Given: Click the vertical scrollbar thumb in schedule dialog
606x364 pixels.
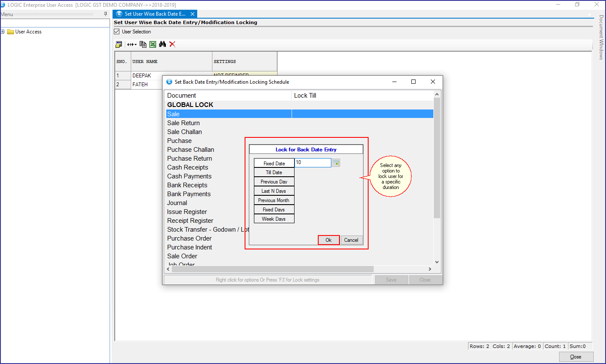Looking at the screenshot, I should 437,158.
